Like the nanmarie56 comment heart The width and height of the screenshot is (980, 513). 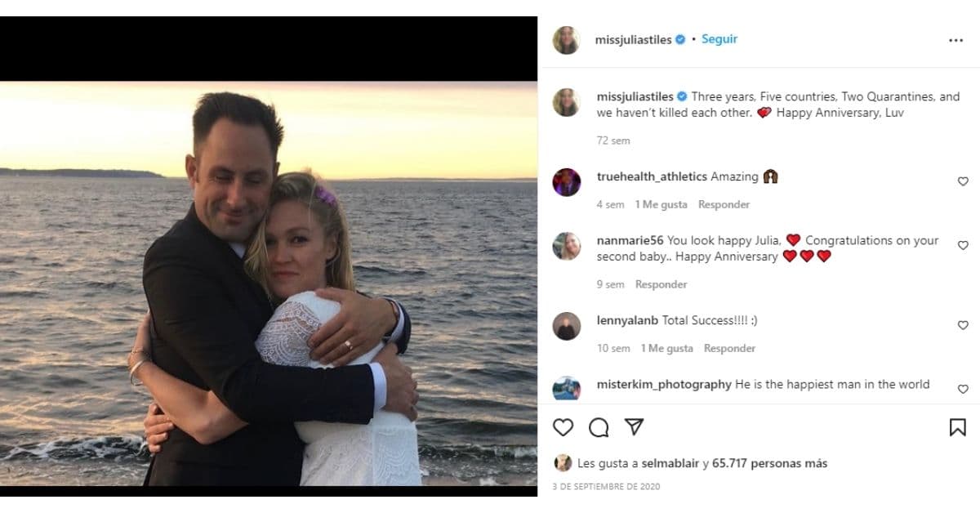click(963, 245)
